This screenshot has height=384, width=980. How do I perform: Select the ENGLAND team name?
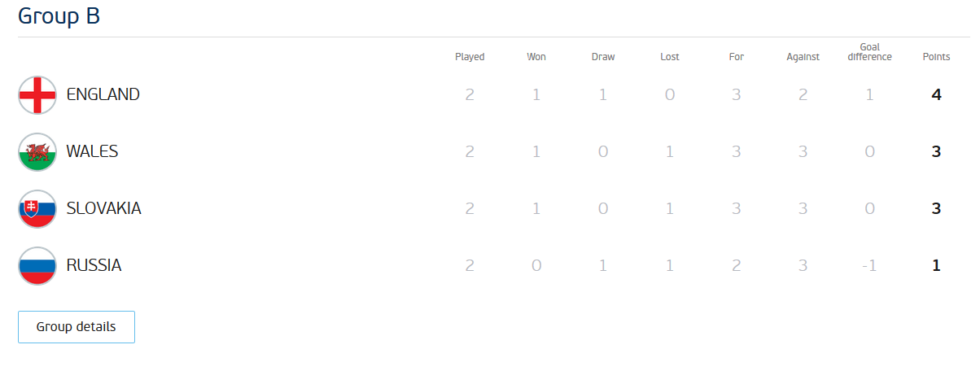pos(103,94)
